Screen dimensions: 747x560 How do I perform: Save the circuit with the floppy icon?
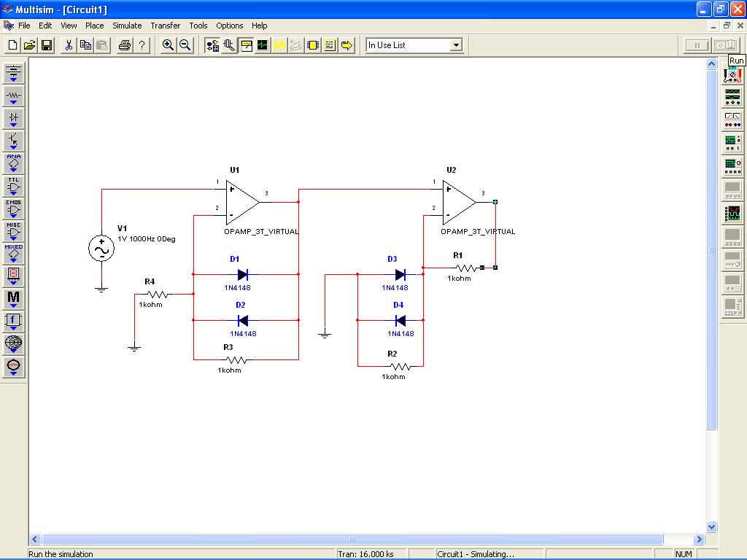[47, 45]
